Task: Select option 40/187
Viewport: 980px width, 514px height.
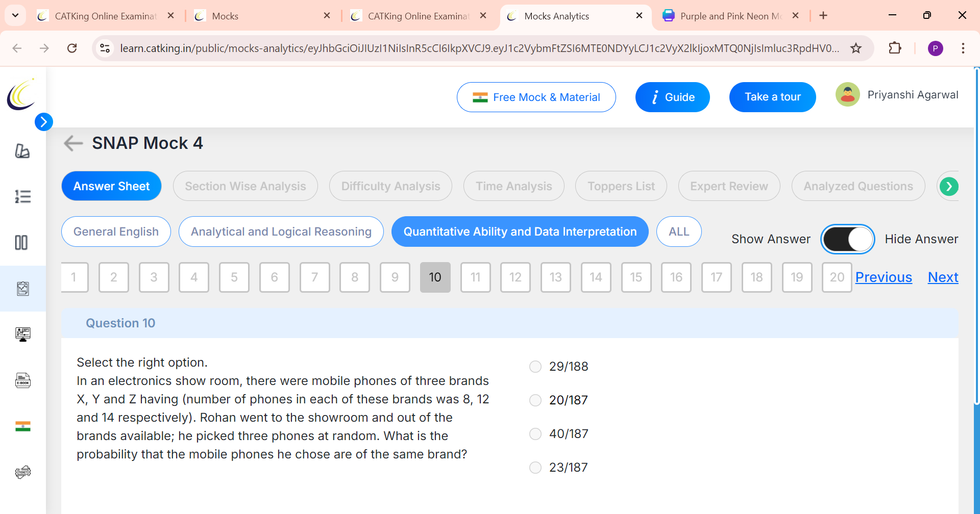Action: 535,434
